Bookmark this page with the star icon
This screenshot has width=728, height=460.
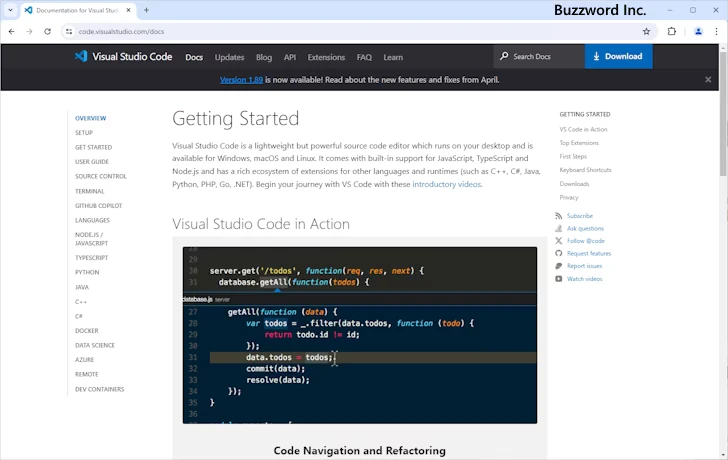coord(646,31)
